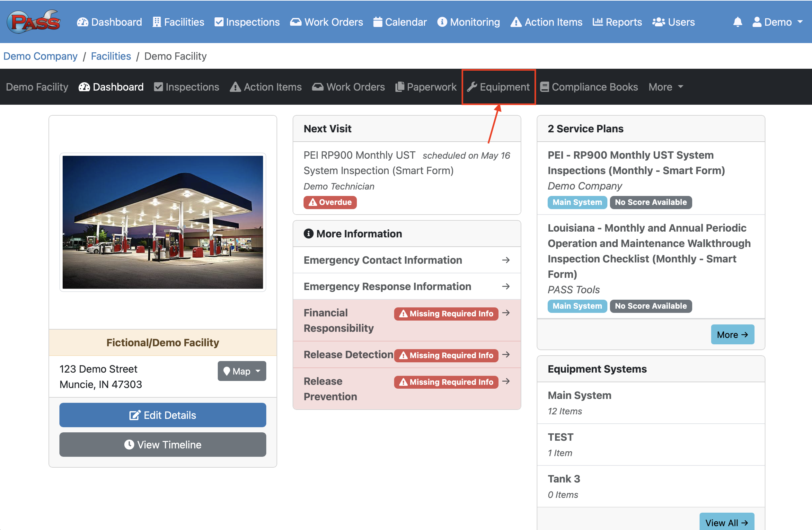Expand the More dropdown in subnav
The width and height of the screenshot is (812, 530).
click(666, 87)
